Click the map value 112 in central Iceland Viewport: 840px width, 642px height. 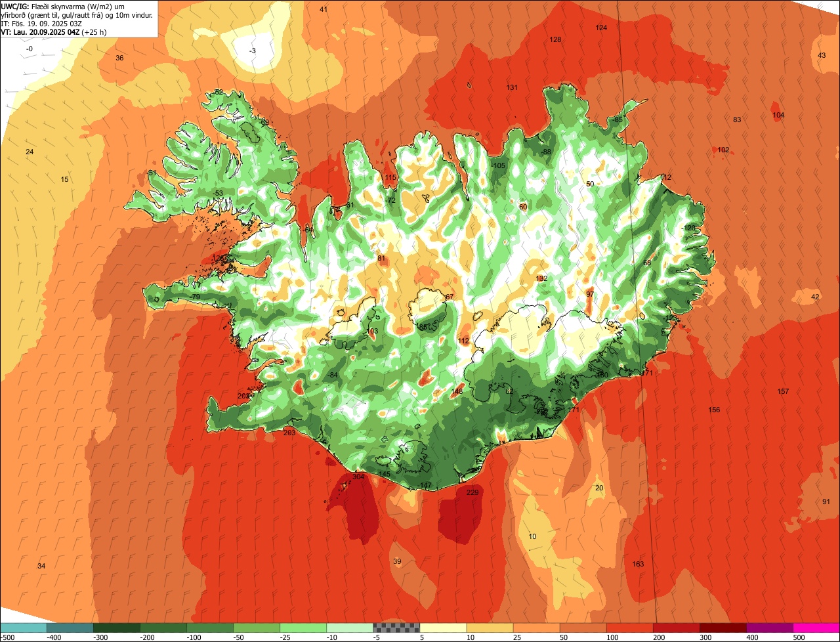tap(464, 341)
